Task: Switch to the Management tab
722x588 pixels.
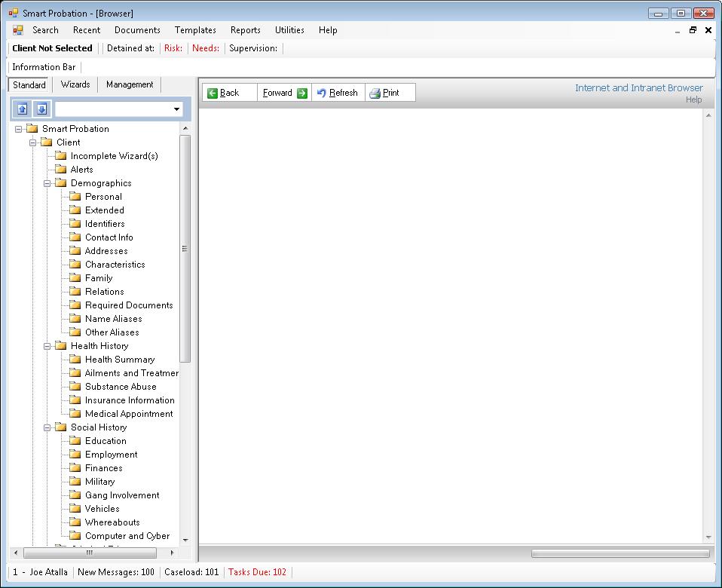Action: [x=130, y=84]
